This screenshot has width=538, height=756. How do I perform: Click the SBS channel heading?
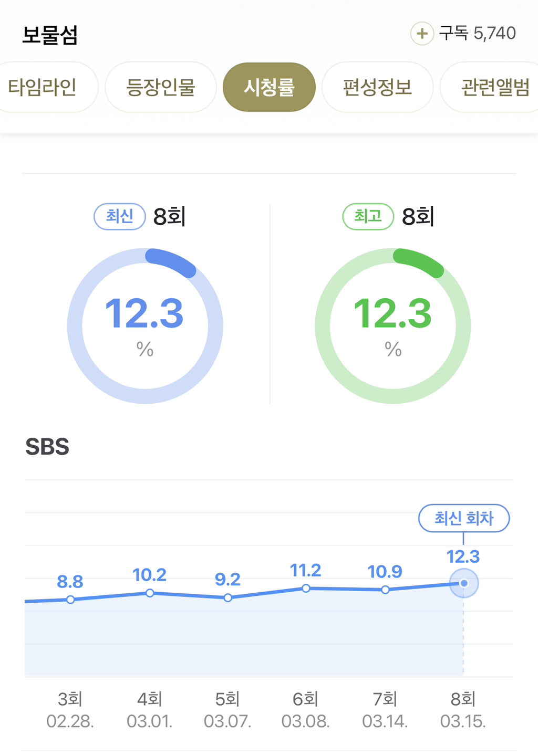pyautogui.click(x=47, y=447)
